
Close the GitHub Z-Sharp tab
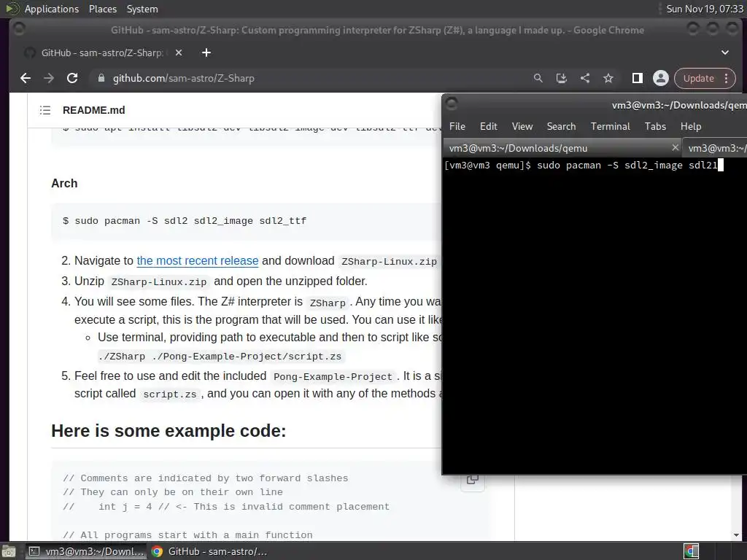[x=179, y=52]
